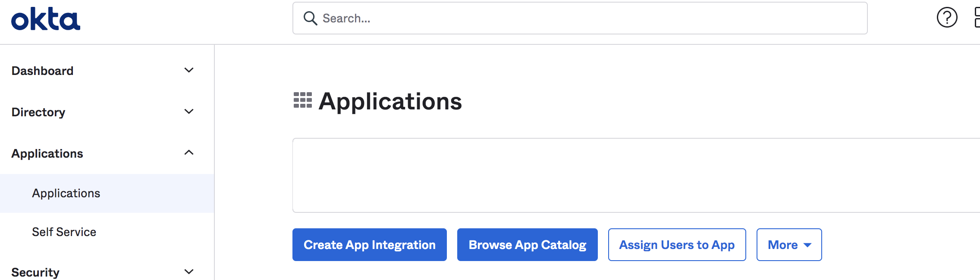Select Directory in the sidebar
Viewport: 980px width, 280px height.
point(38,112)
